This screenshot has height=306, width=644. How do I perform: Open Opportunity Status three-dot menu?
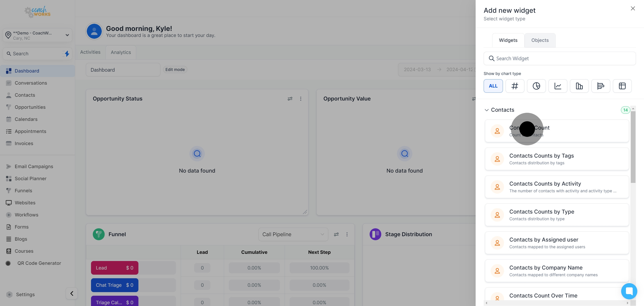[301, 99]
